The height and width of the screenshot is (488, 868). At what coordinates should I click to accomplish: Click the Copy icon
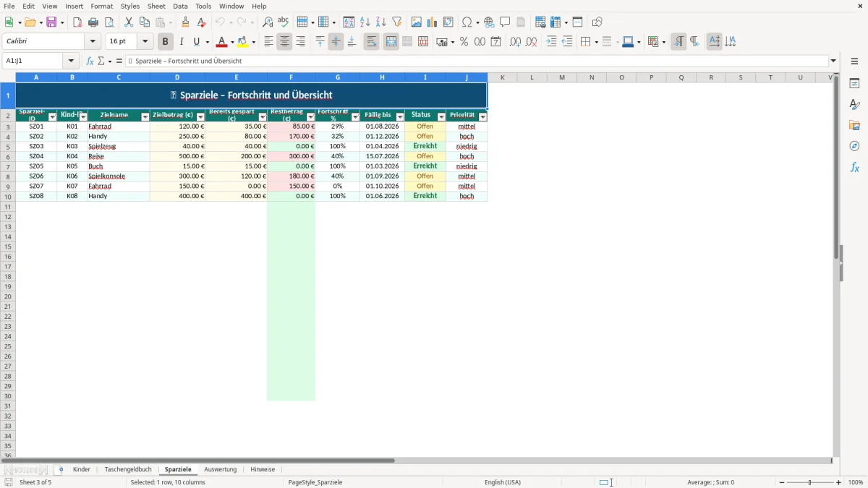[145, 22]
